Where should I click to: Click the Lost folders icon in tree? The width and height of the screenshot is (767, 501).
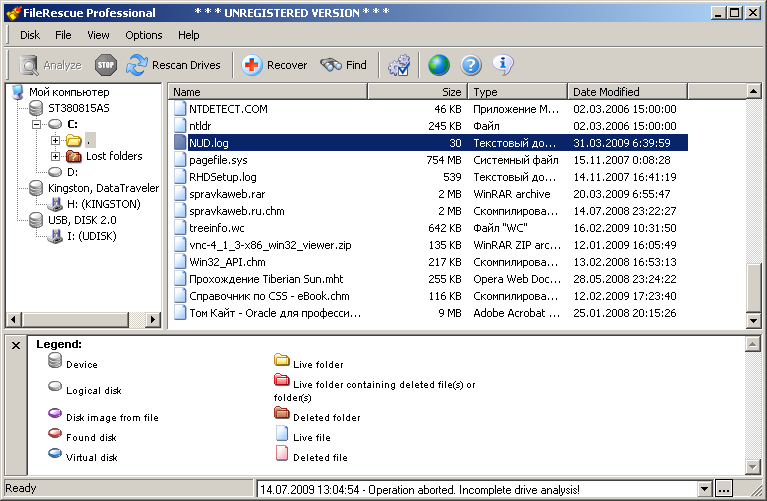[x=73, y=156]
